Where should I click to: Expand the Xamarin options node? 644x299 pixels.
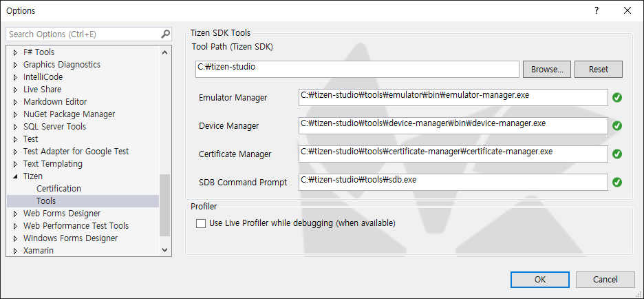click(x=15, y=251)
